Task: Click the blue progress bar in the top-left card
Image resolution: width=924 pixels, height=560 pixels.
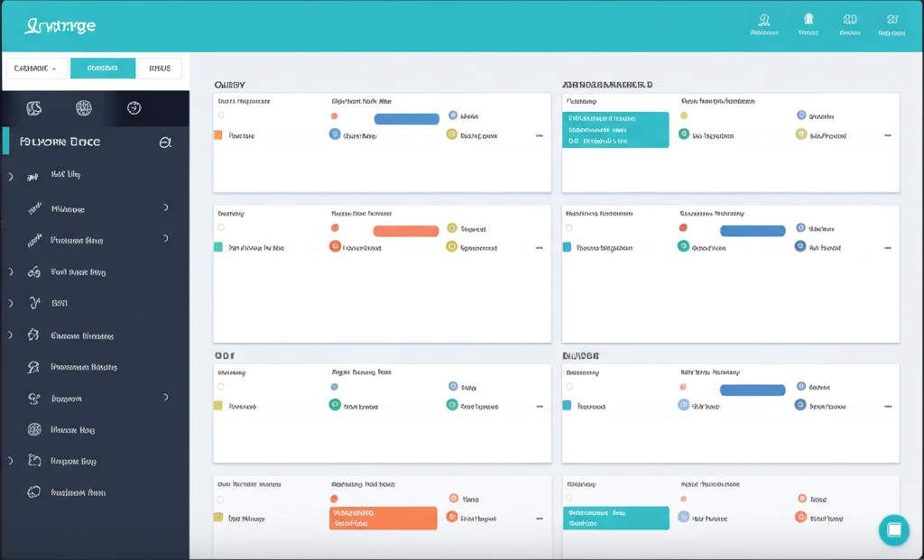Action: click(x=406, y=119)
